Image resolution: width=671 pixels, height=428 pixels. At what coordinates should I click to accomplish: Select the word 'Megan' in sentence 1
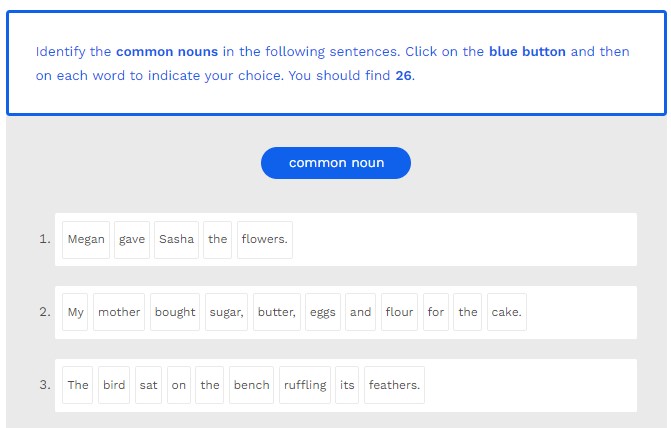[x=86, y=240]
